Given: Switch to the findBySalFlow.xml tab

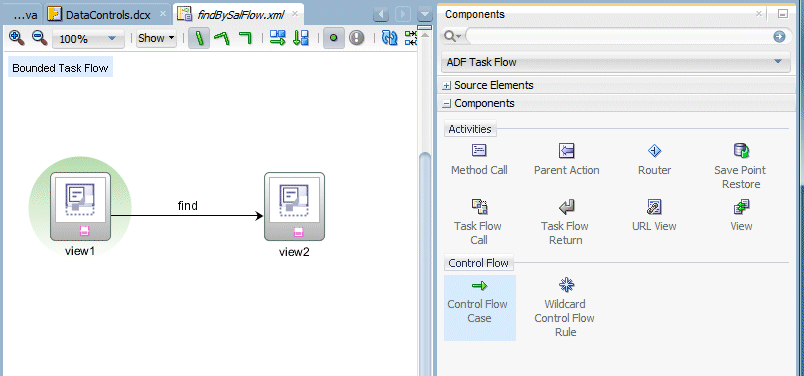Looking at the screenshot, I should (240, 15).
